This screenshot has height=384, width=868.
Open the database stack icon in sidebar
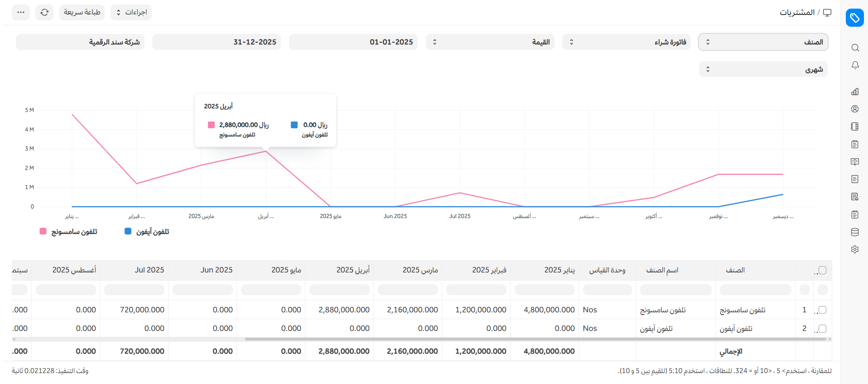pos(855,232)
